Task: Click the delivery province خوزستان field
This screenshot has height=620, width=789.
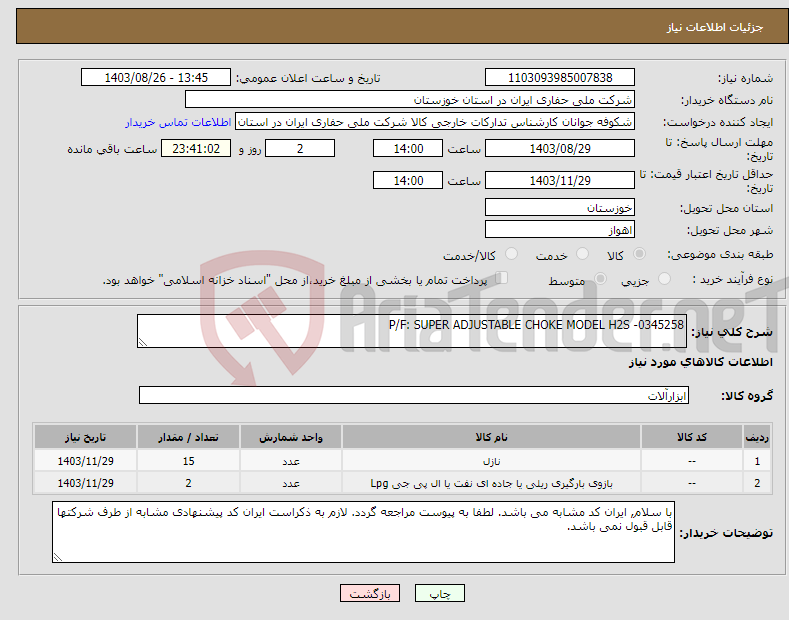Action: 560,207
